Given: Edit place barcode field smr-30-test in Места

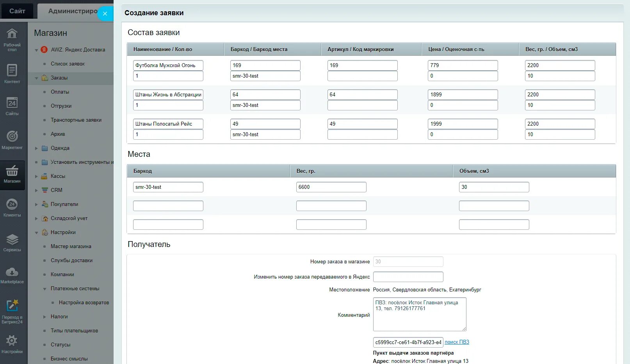Looking at the screenshot, I should (168, 187).
